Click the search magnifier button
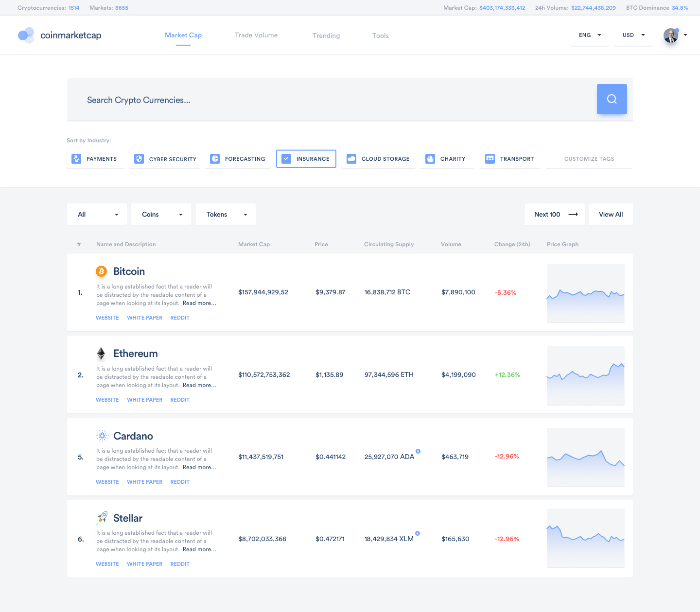This screenshot has height=612, width=700. (x=612, y=99)
